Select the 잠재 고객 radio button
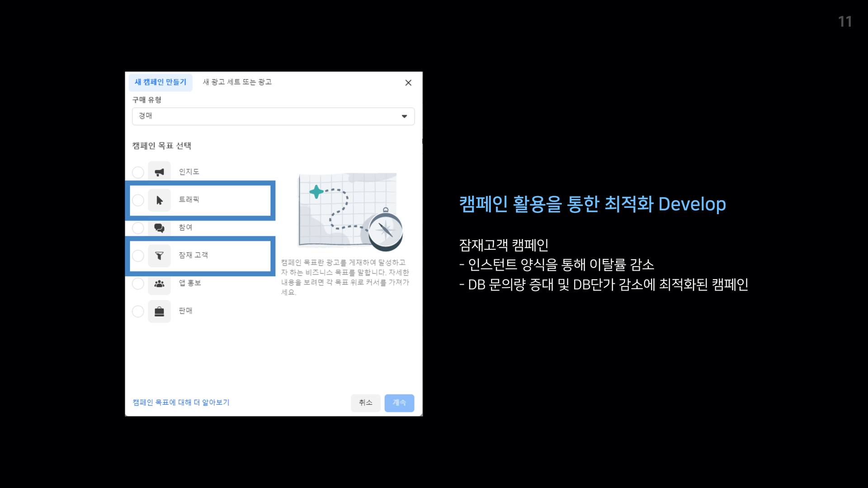Image resolution: width=868 pixels, height=488 pixels. tap(138, 256)
